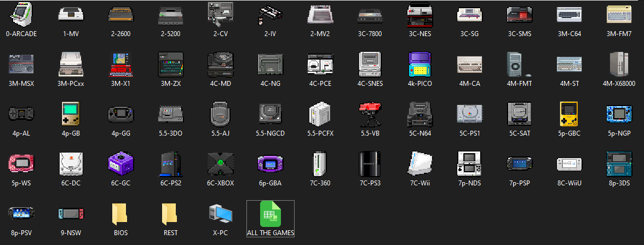Click the pink 5p-WS WonderSwan icon
This screenshot has width=644, height=245.
pos(21,164)
